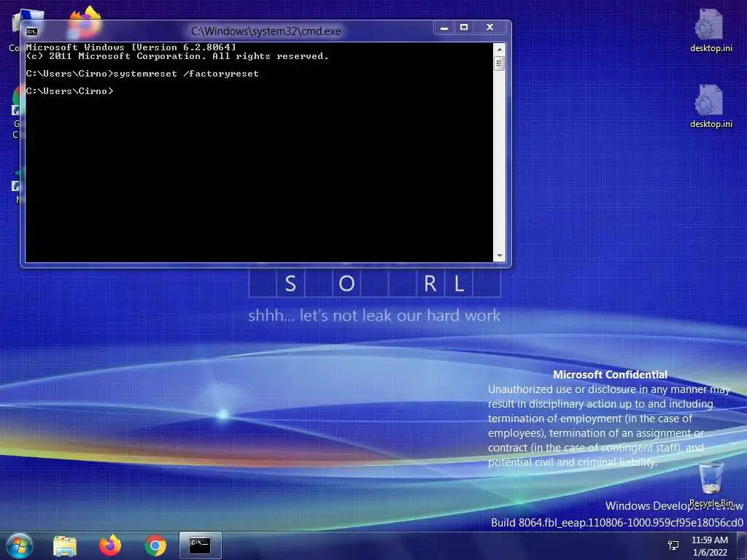This screenshot has height=560, width=747.
Task: Show the clock and date flyout
Action: (710, 546)
